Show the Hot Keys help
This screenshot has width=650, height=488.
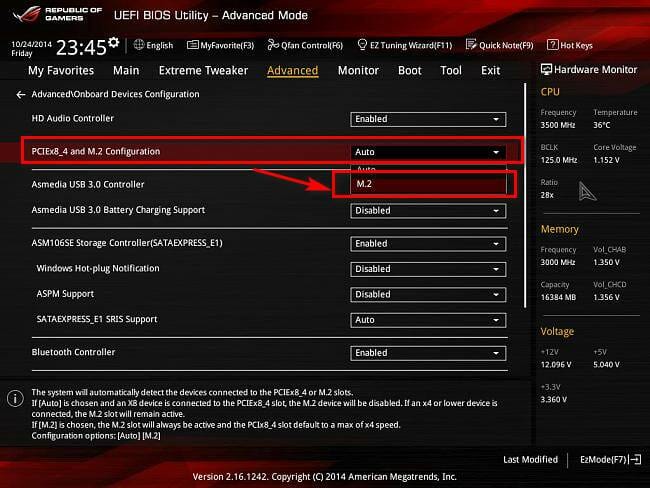(570, 45)
